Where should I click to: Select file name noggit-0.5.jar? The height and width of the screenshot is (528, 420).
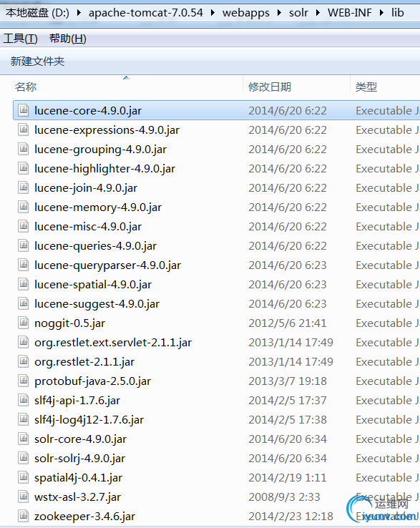[69, 323]
